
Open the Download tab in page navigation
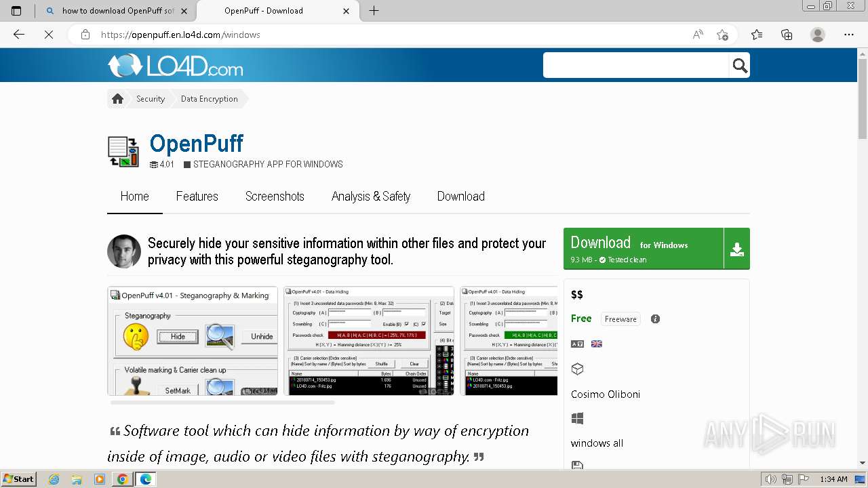[461, 197]
